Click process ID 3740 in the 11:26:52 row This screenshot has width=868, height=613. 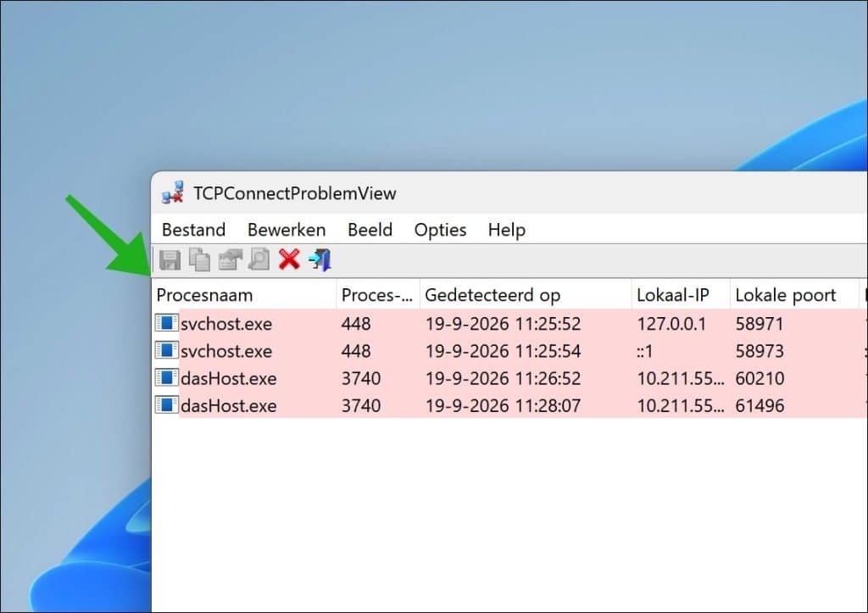(x=361, y=378)
